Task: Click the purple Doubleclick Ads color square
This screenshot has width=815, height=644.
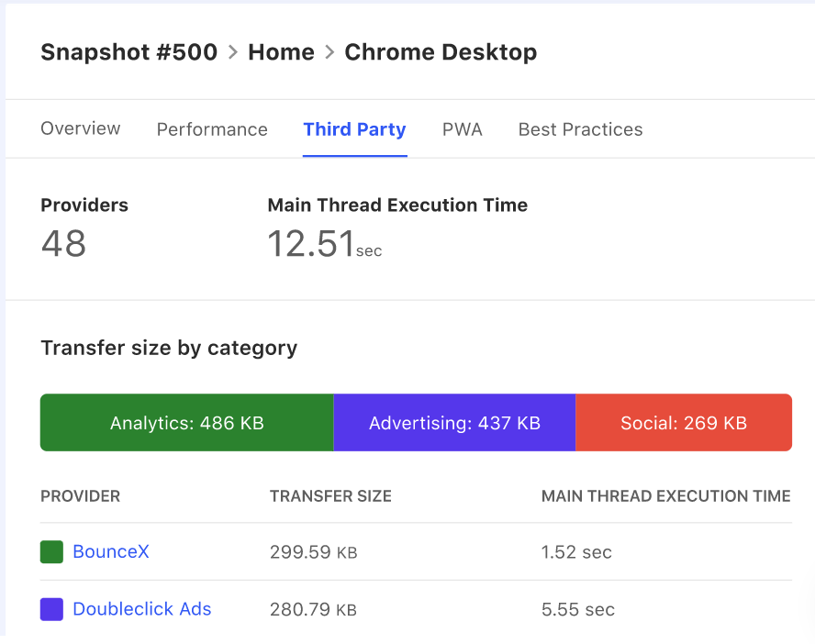Action: pyautogui.click(x=51, y=609)
